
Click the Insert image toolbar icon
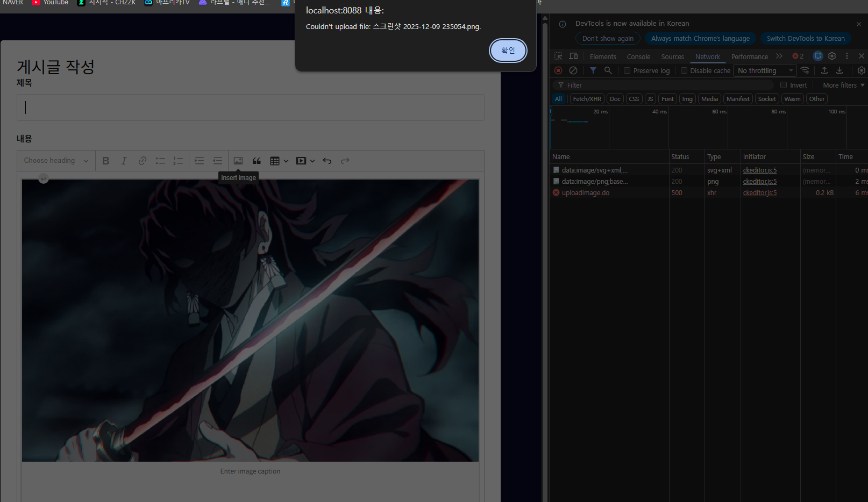238,161
